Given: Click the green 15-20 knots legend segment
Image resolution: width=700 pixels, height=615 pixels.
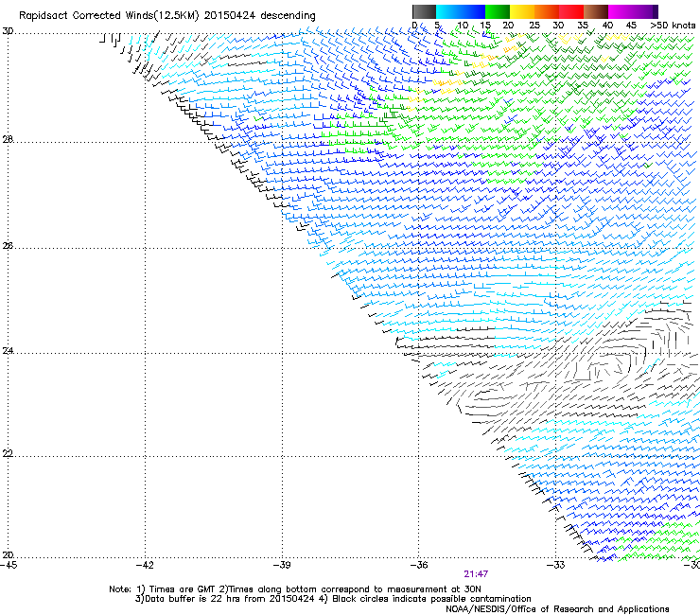Looking at the screenshot, I should point(498,11).
